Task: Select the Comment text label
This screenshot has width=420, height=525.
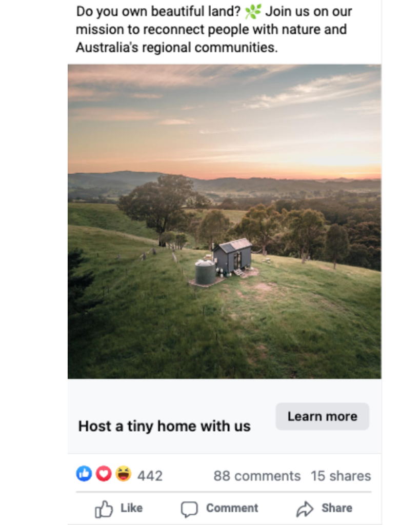Action: pyautogui.click(x=232, y=508)
